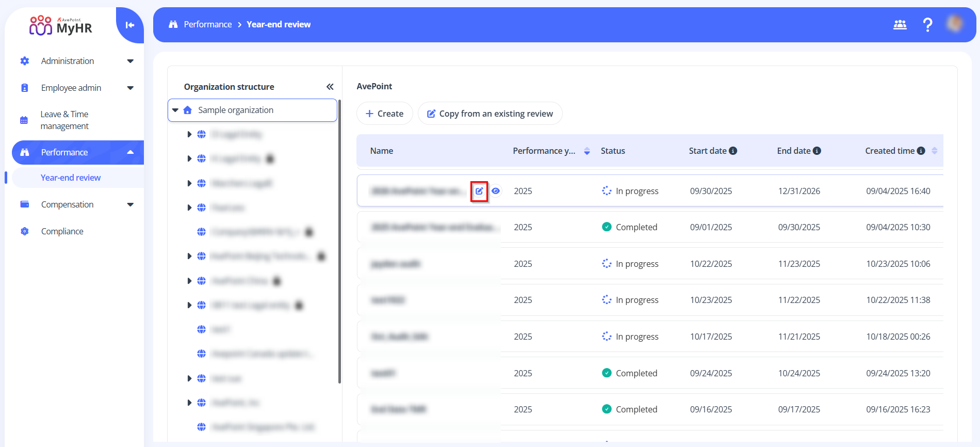Collapse the left navigation sidebar

click(x=130, y=25)
